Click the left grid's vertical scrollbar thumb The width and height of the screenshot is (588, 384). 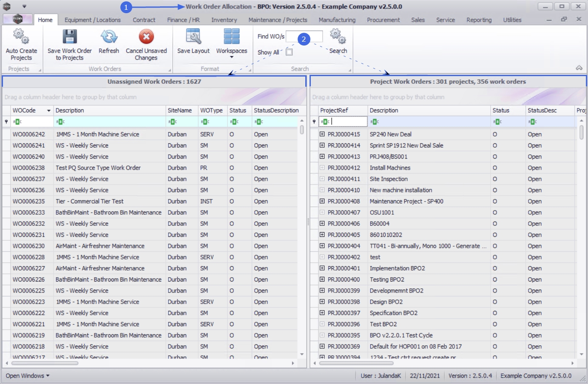point(302,130)
